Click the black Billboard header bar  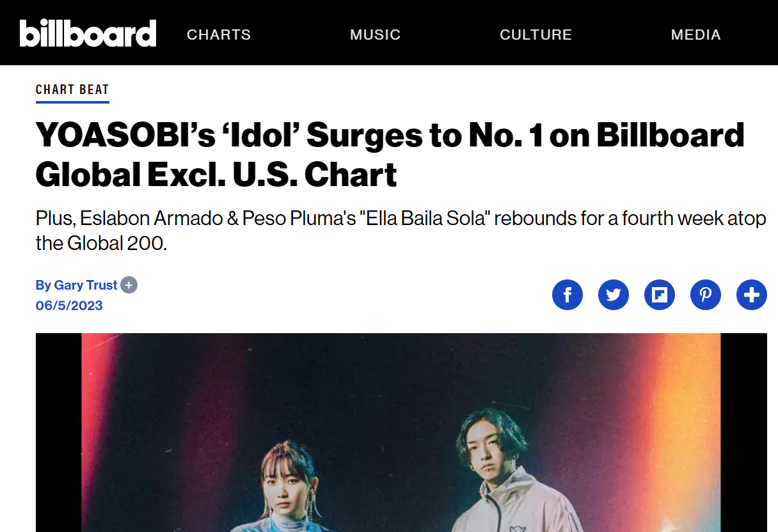[x=389, y=33]
